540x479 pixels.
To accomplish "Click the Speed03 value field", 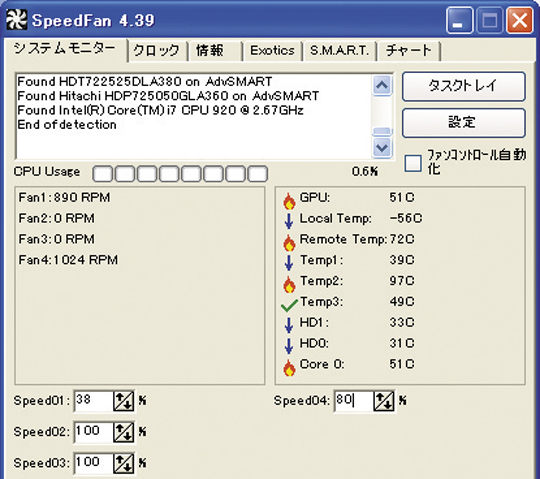I will (94, 463).
